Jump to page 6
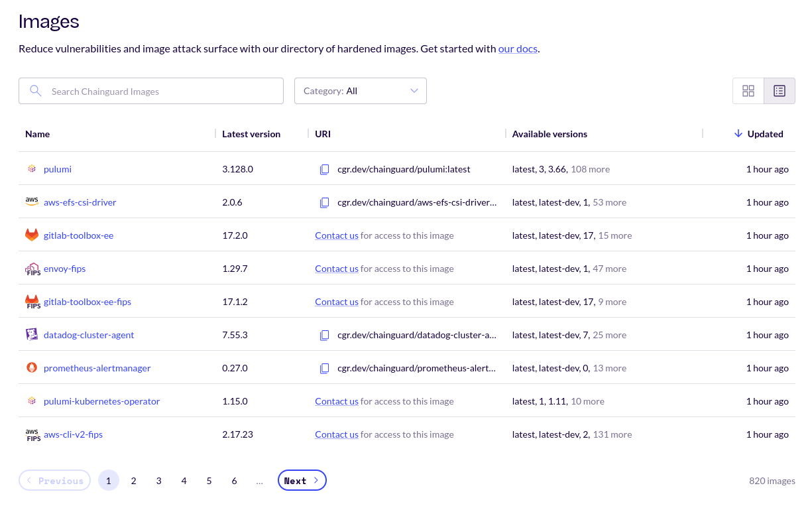 point(235,481)
